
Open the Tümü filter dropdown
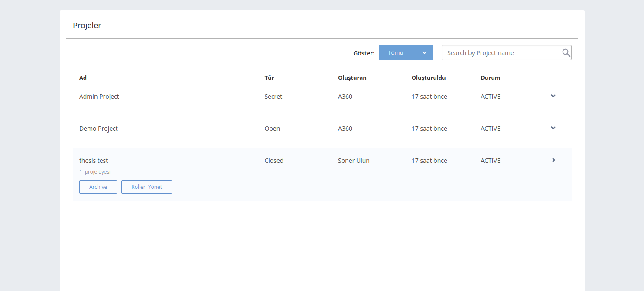click(406, 53)
